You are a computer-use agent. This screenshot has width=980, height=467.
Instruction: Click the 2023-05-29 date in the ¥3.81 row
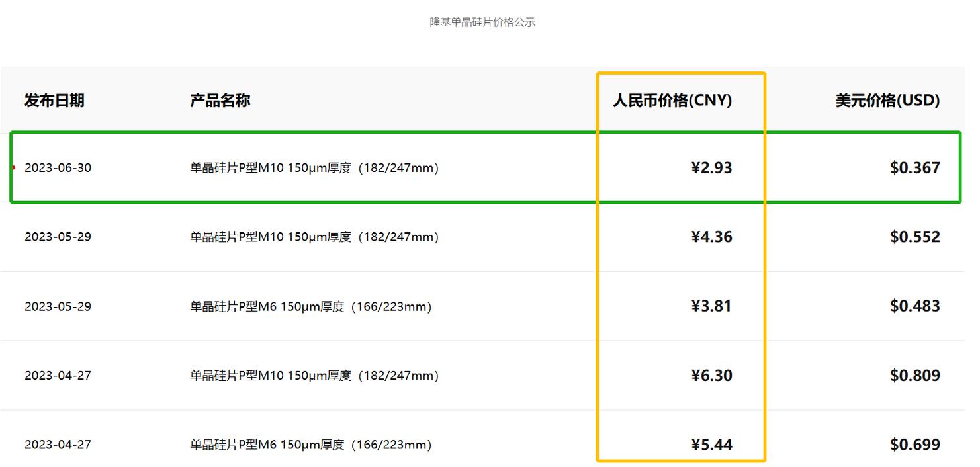[x=58, y=306]
